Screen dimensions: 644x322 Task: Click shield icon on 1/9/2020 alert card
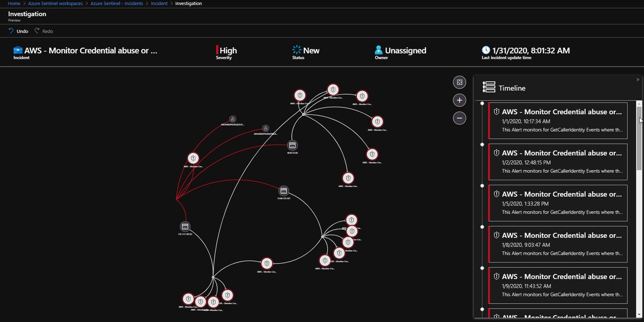(x=496, y=276)
